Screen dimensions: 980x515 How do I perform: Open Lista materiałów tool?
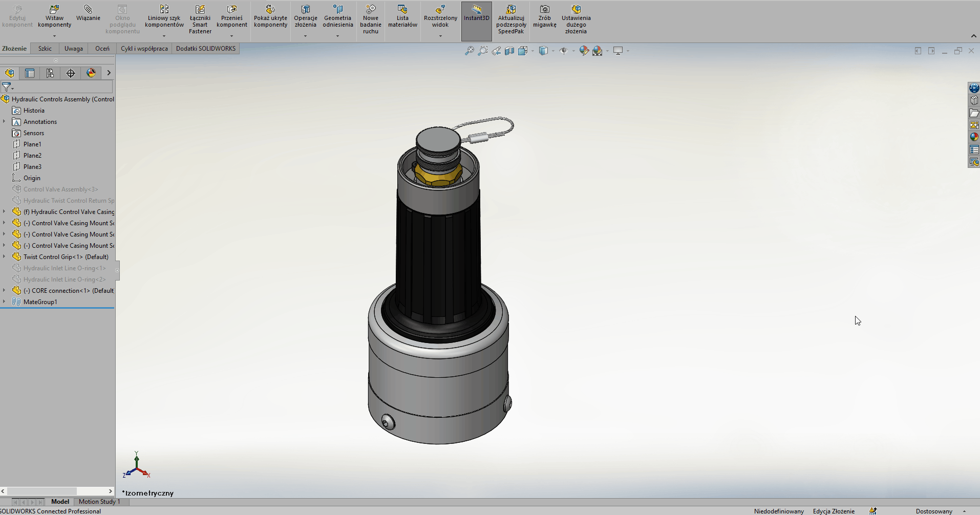coord(402,10)
